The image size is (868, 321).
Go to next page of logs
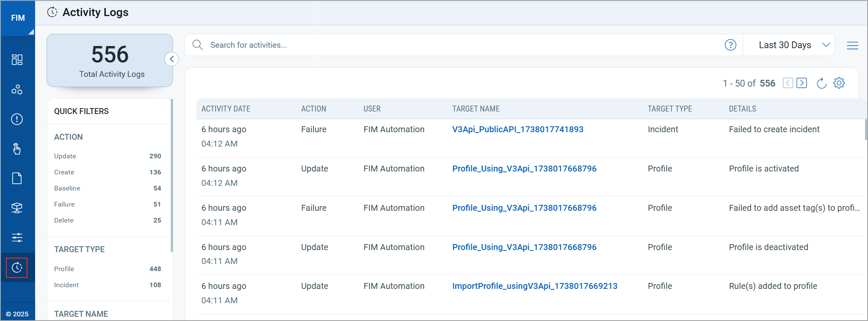(x=802, y=83)
